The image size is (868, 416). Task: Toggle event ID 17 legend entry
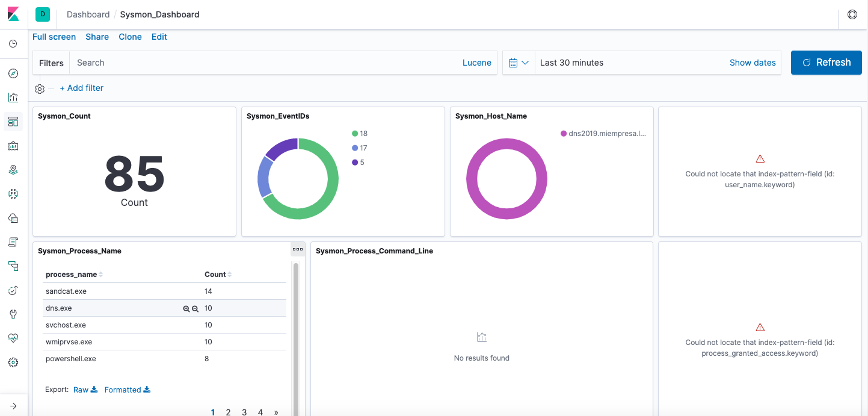click(x=360, y=148)
